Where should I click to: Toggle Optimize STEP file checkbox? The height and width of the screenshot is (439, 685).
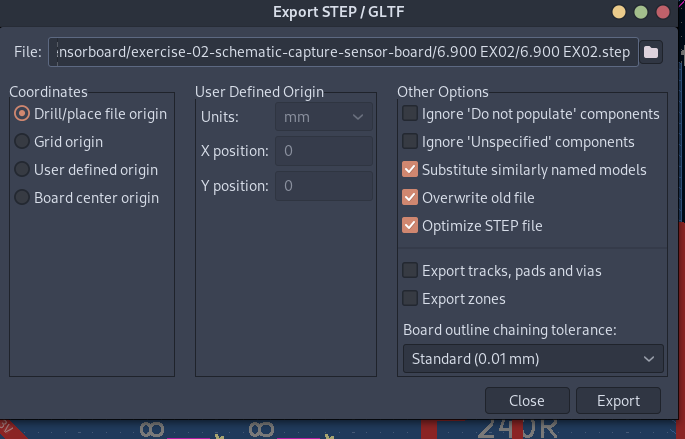click(410, 226)
